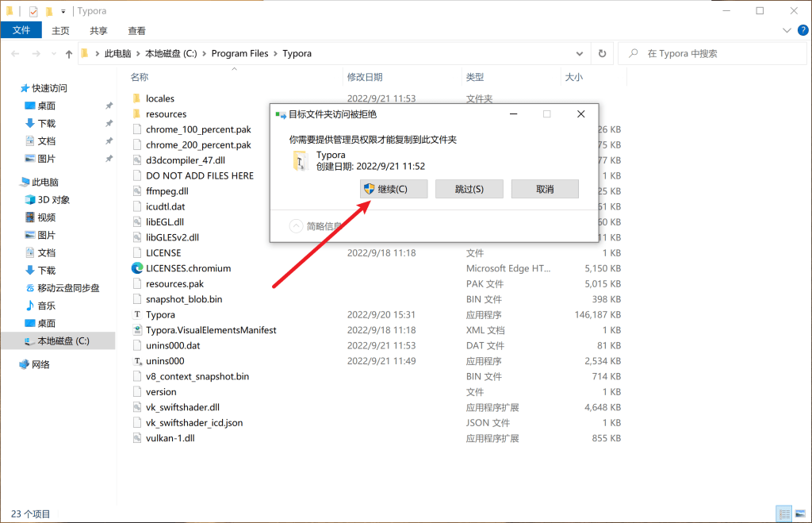Select the Typora application file icon

point(136,315)
